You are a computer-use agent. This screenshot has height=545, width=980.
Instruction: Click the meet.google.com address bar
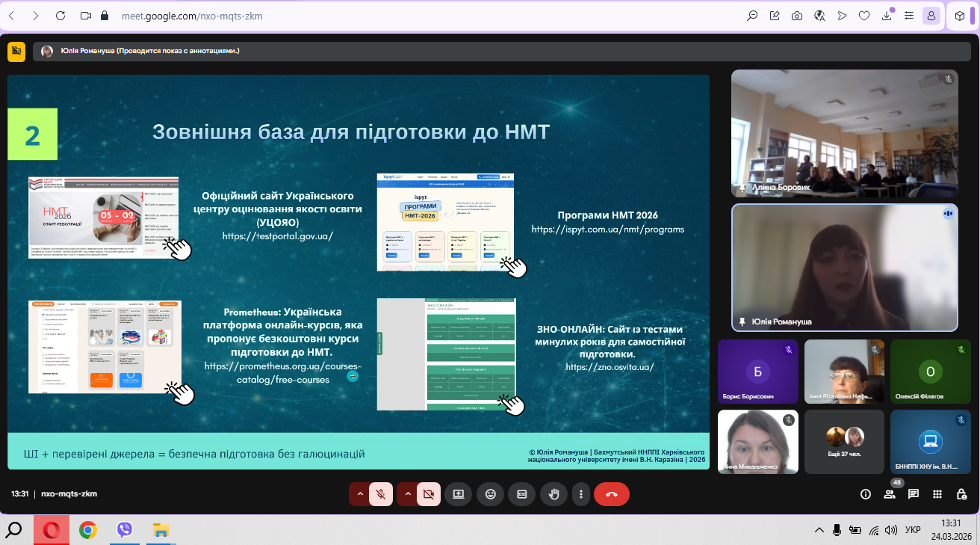(x=373, y=16)
